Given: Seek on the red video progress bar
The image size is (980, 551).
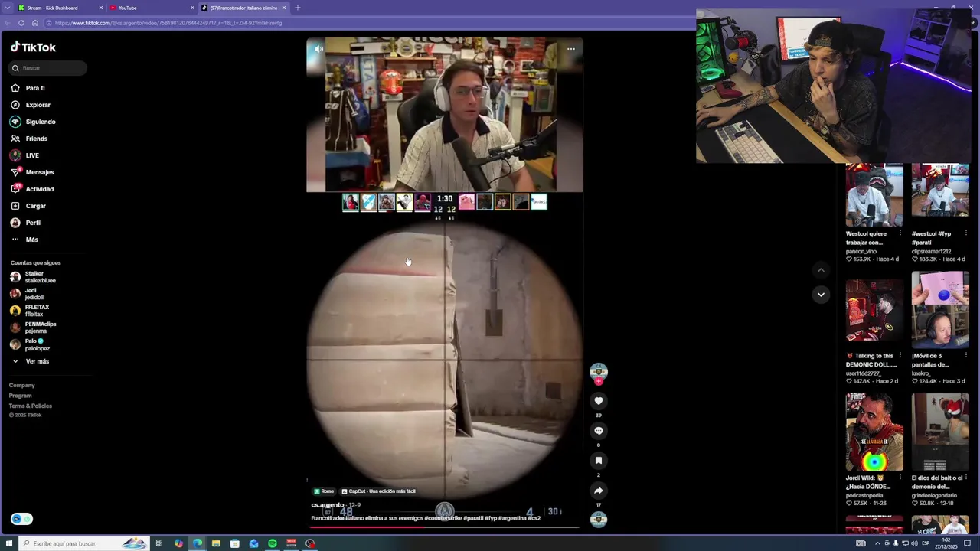Looking at the screenshot, I should (x=444, y=527).
